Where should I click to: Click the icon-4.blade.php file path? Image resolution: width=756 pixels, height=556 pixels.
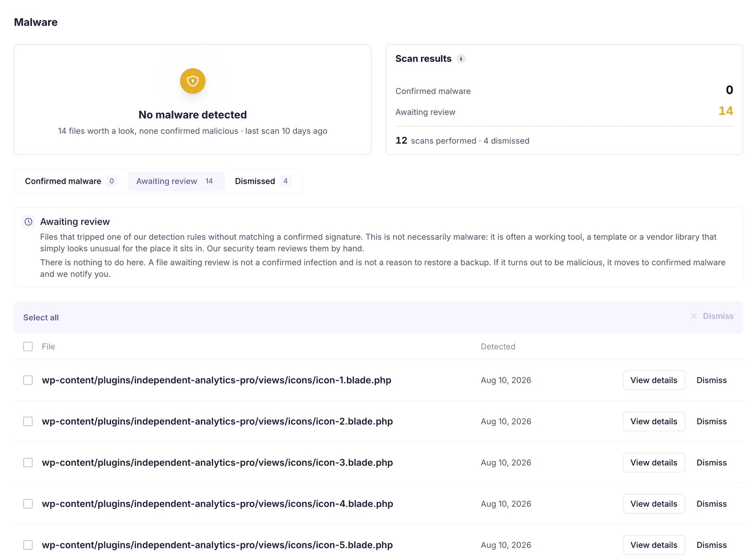tap(217, 504)
